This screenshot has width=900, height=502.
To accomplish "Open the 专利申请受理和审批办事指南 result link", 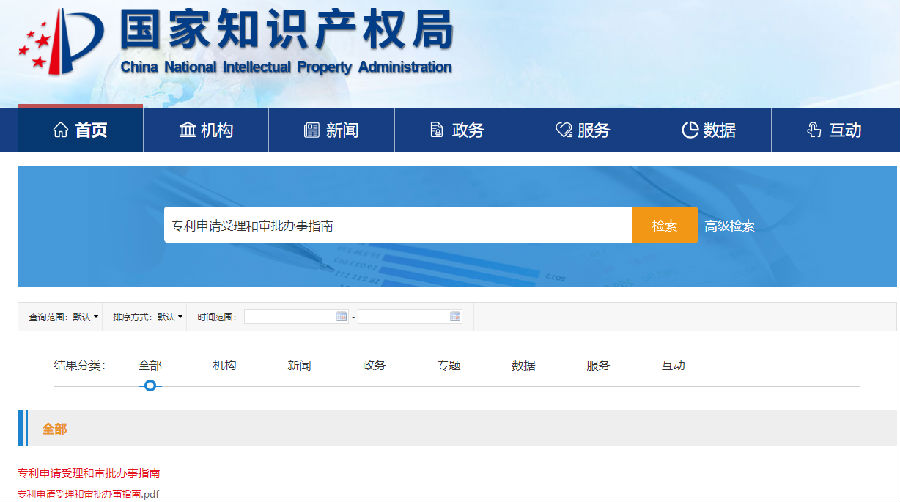I will click(x=89, y=472).
